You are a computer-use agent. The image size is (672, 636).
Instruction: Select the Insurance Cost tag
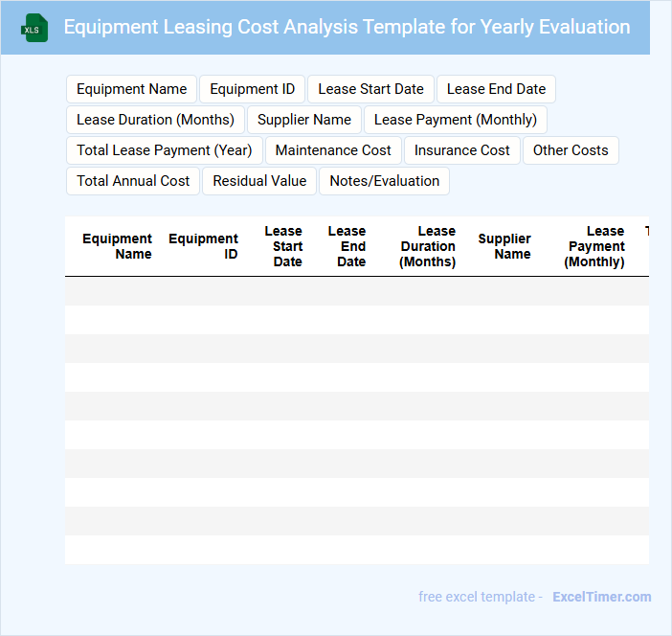pos(462,150)
